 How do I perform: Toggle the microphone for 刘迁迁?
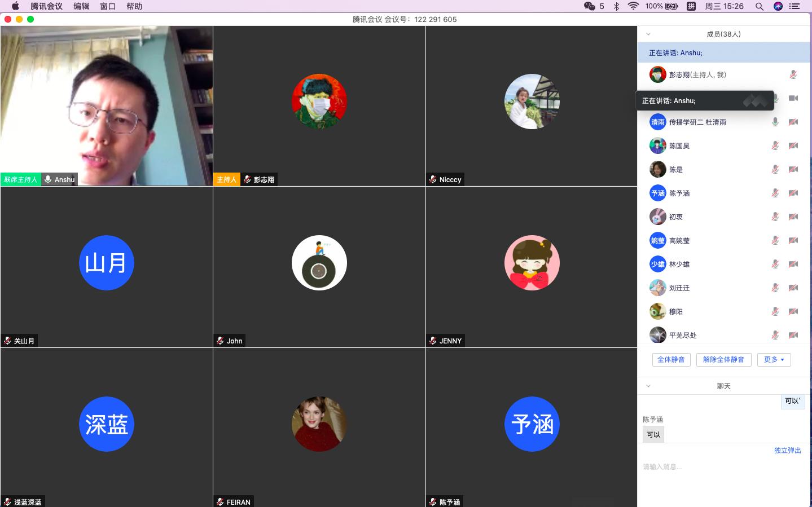pos(775,288)
